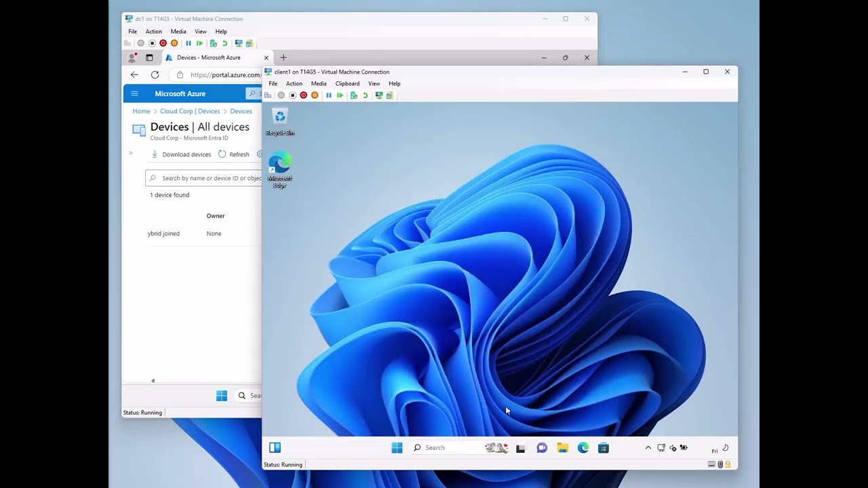The image size is (868, 488).
Task: Open Help menu in dc1 window
Action: coord(221,31)
